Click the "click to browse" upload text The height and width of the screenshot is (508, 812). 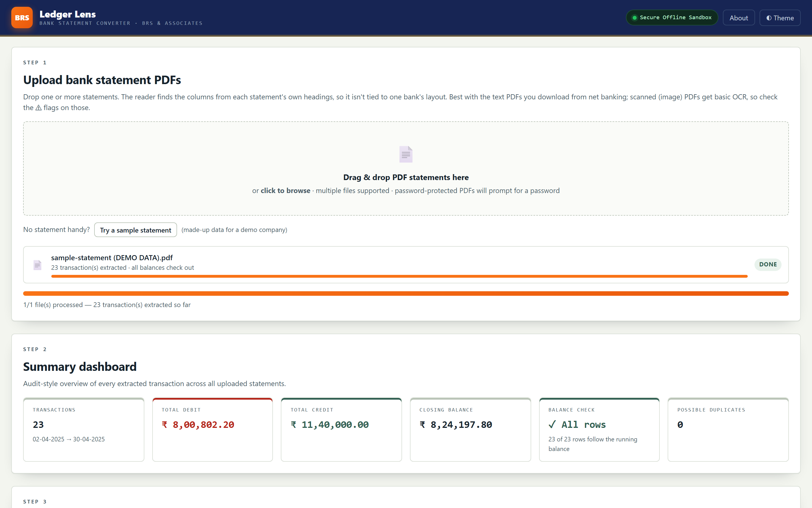[285, 190]
